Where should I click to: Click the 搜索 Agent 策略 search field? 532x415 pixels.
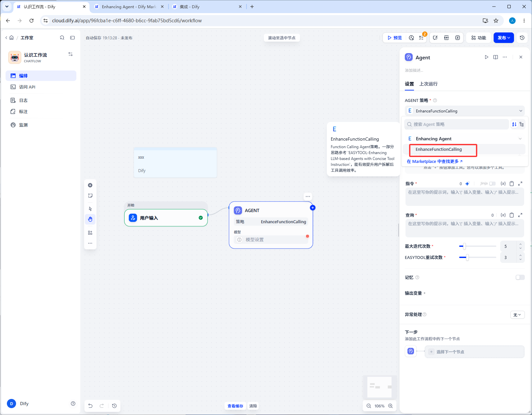point(457,124)
